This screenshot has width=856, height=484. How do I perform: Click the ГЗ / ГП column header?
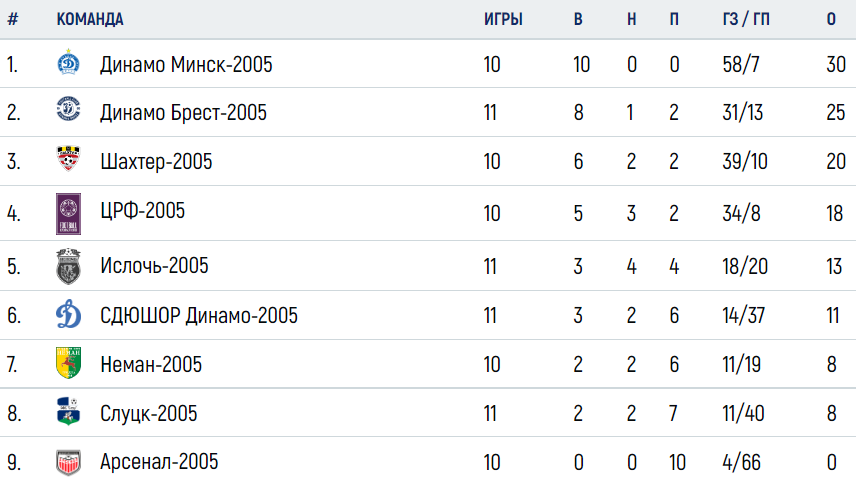(x=746, y=19)
